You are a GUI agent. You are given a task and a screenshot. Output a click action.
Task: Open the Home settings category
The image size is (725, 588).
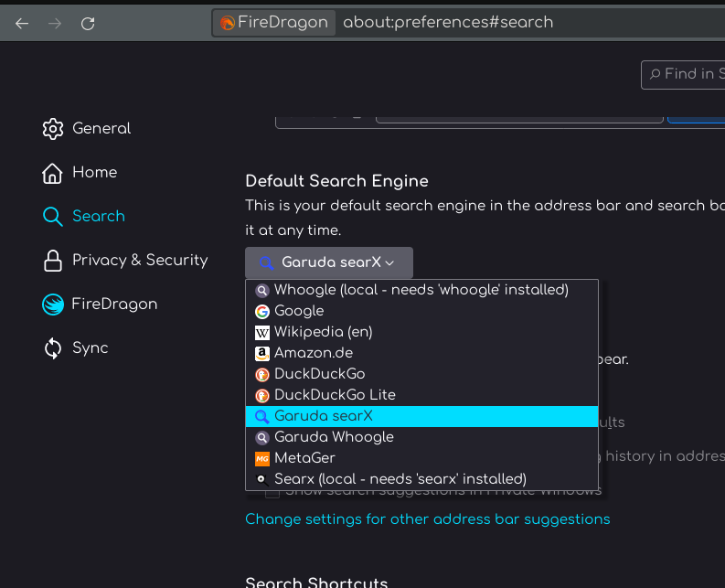80,173
